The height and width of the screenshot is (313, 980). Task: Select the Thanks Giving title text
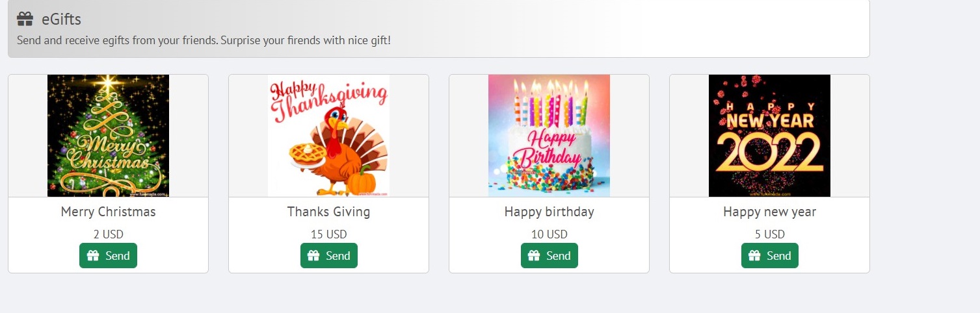[328, 212]
